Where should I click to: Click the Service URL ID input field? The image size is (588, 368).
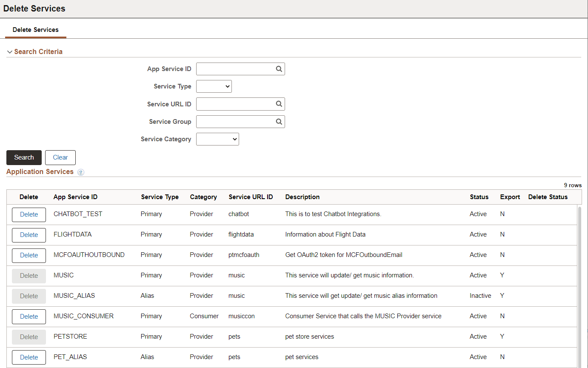coord(234,104)
